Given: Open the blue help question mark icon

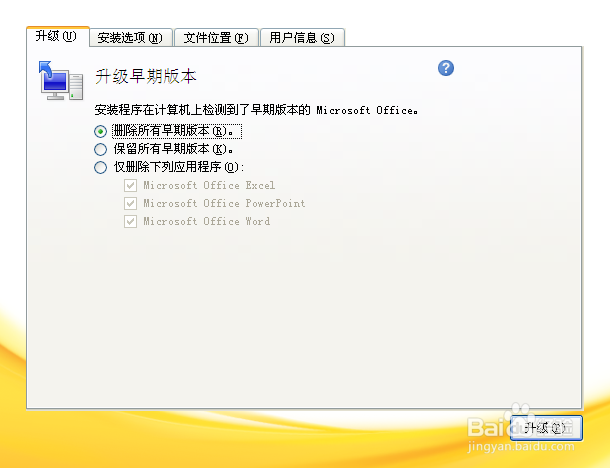Looking at the screenshot, I should click(x=446, y=68).
